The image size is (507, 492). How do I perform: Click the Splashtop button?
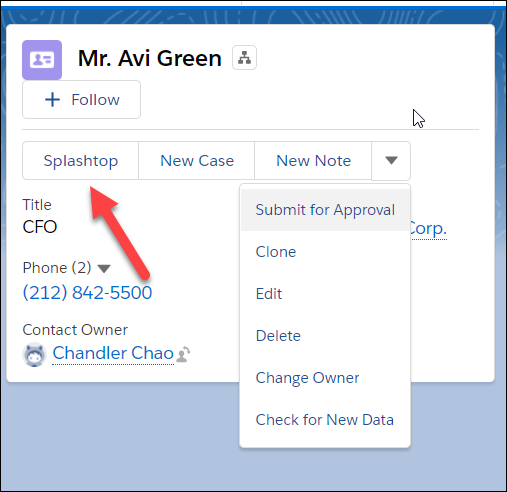81,161
